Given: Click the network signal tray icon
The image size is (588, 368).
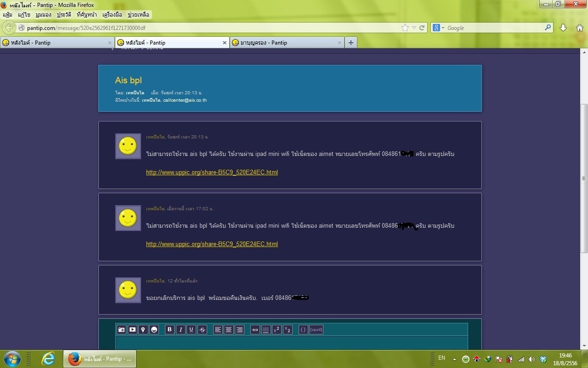Looking at the screenshot, I should tap(521, 359).
